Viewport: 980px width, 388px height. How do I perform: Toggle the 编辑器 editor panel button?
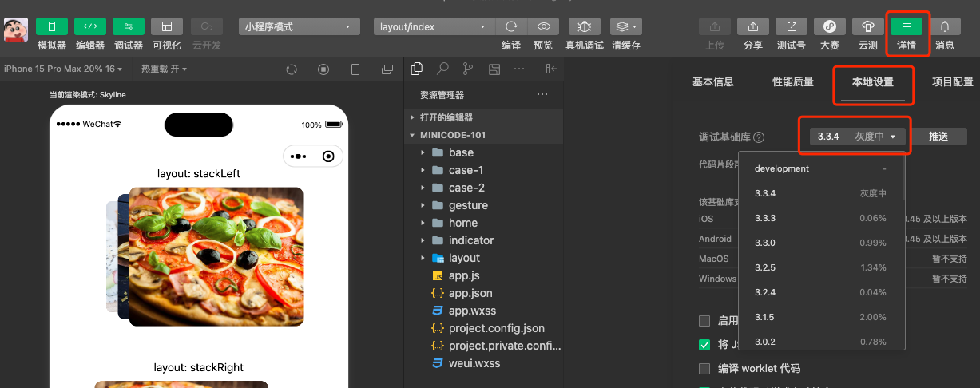(x=90, y=26)
